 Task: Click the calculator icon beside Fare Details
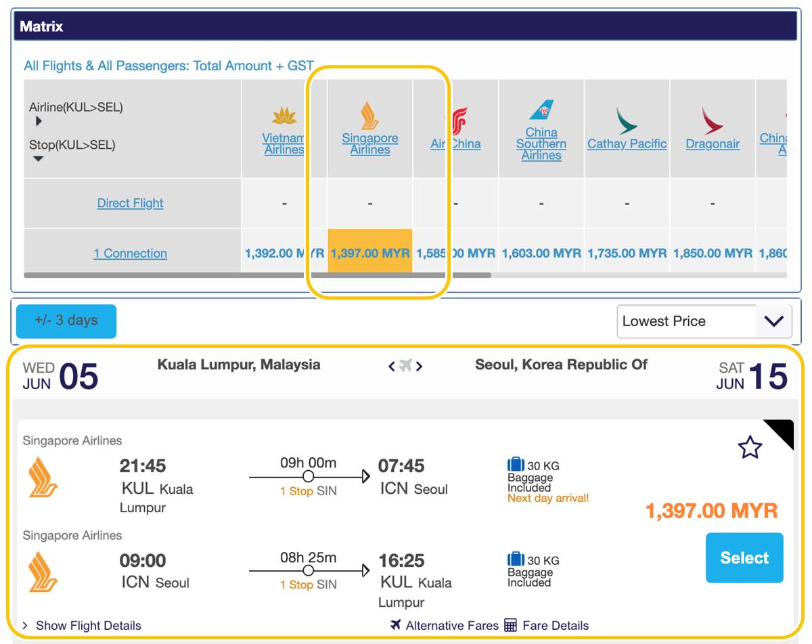(x=511, y=625)
